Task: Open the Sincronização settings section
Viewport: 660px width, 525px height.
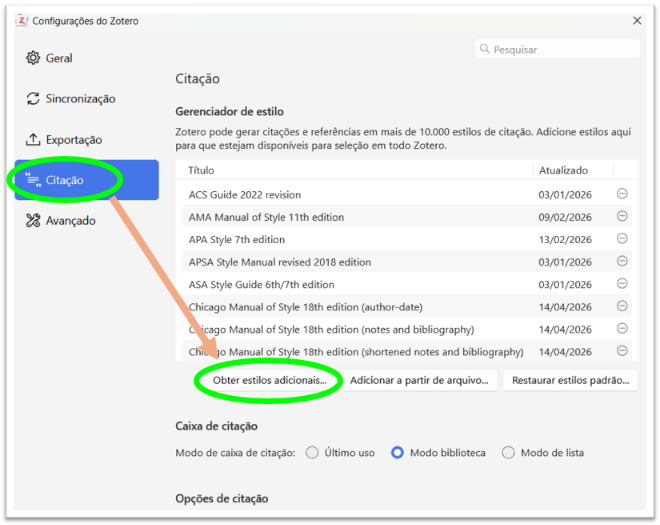Action: tap(86, 99)
